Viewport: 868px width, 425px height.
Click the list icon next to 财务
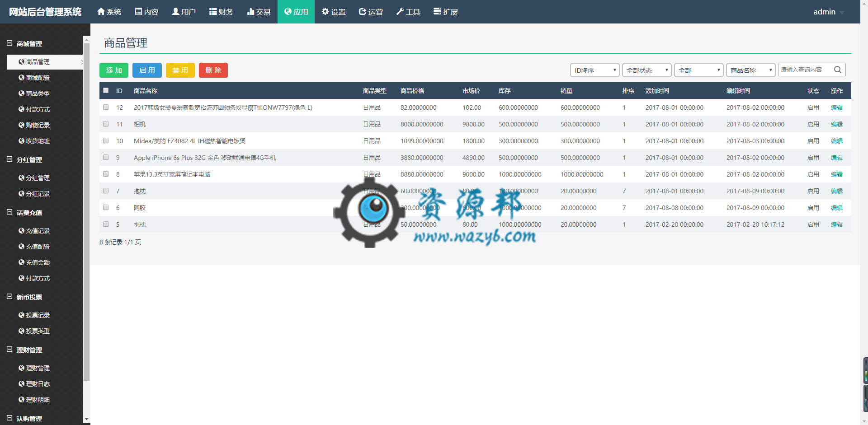(x=213, y=11)
